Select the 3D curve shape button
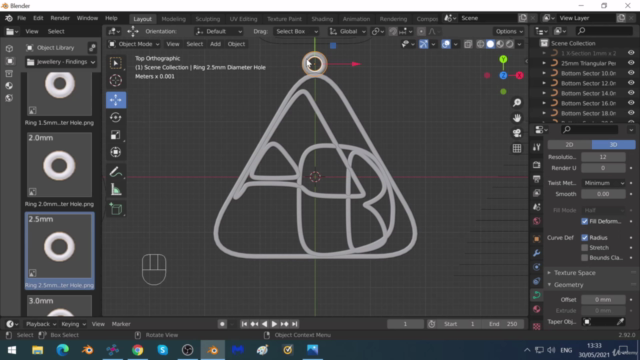640x360 pixels. (x=613, y=144)
